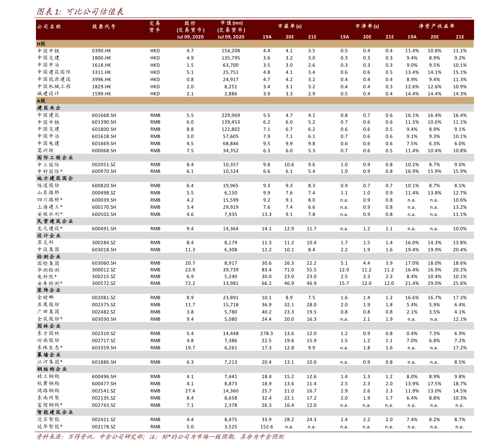Click the 智能建筑企业 category heading
This screenshot has height=448, width=498.
click(x=55, y=412)
